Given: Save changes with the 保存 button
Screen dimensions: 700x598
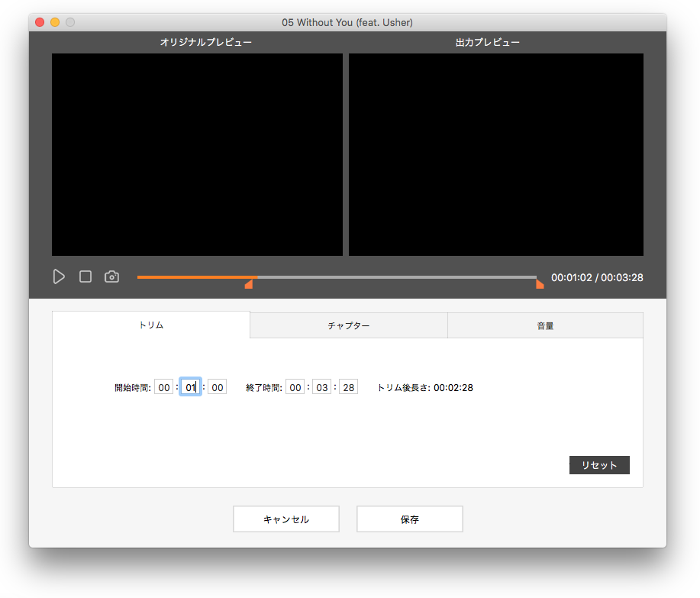Looking at the screenshot, I should [x=410, y=519].
